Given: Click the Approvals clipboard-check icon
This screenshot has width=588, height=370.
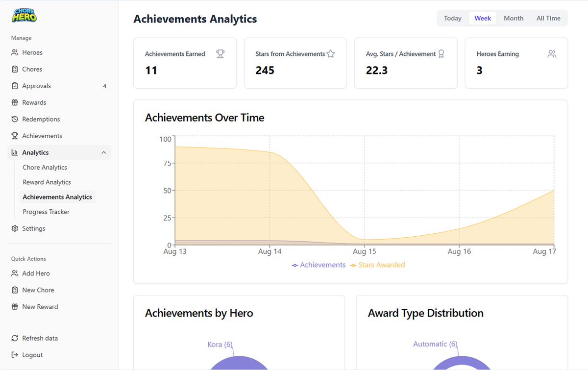Looking at the screenshot, I should [x=15, y=86].
